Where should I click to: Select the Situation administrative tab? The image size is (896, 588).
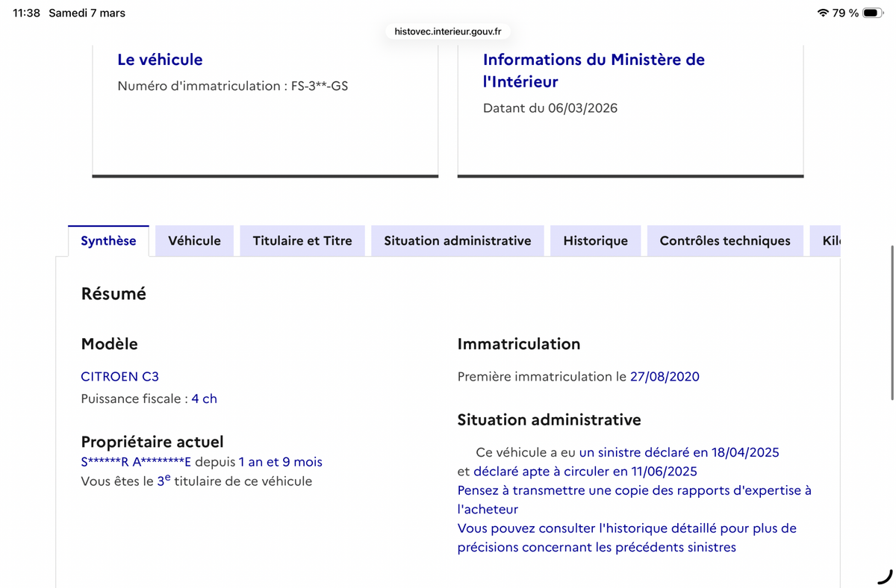pyautogui.click(x=457, y=240)
